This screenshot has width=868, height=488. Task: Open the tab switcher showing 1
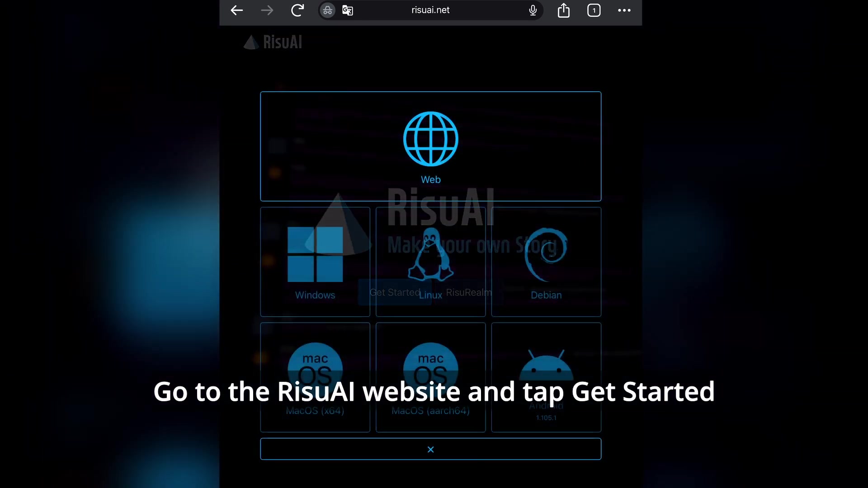click(x=594, y=10)
